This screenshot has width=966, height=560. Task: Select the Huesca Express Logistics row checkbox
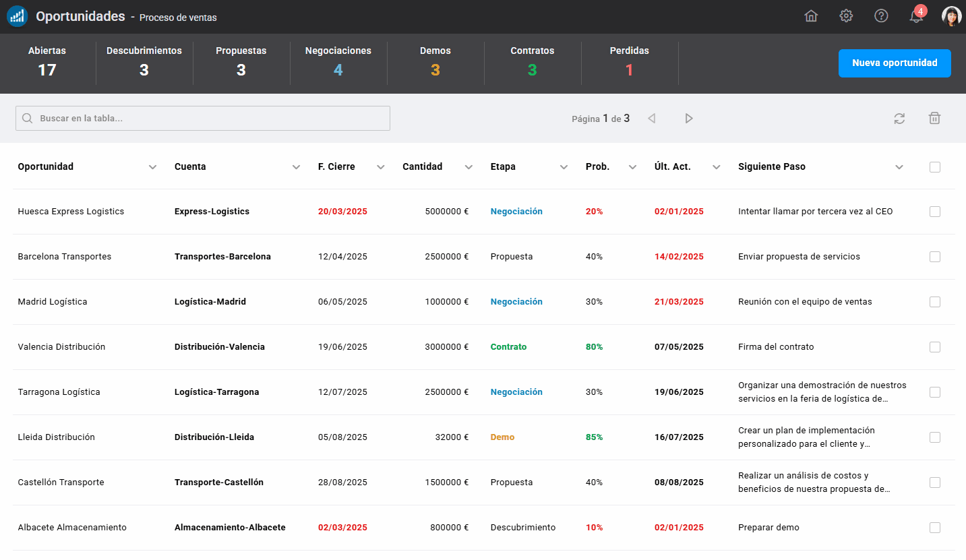coord(935,211)
